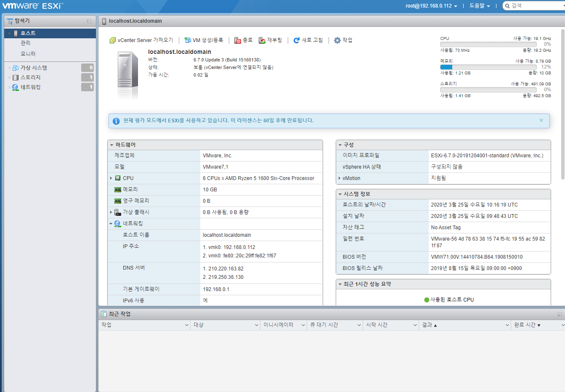The image size is (565, 392).
Task: Open the 이니시에이터 column dropdown menu
Action: (303, 325)
